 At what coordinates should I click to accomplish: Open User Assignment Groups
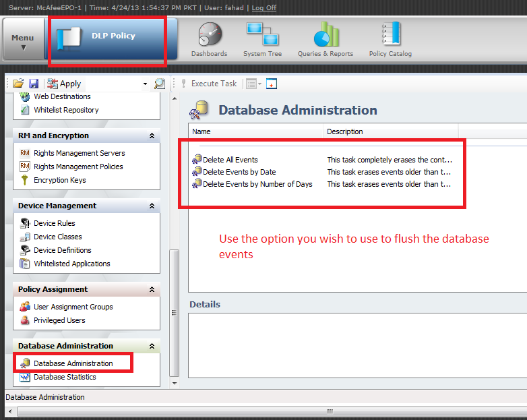click(x=73, y=307)
